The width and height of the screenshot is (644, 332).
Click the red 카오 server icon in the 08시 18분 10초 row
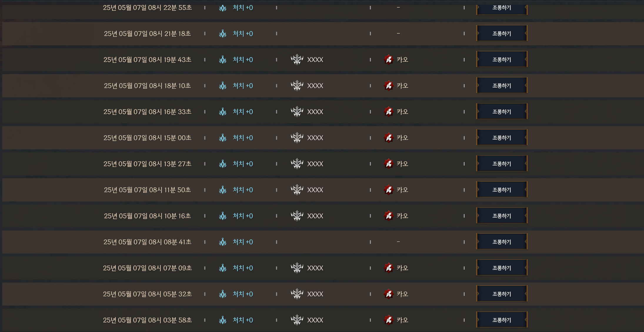point(389,86)
